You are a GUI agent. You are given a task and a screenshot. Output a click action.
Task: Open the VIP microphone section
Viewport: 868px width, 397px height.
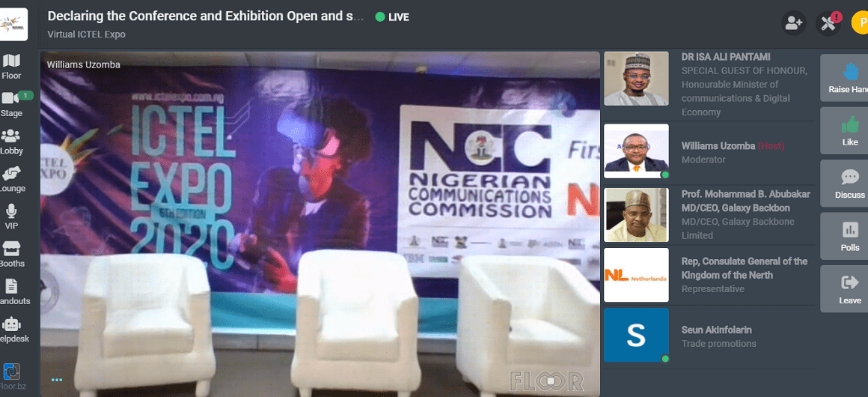coord(11,216)
